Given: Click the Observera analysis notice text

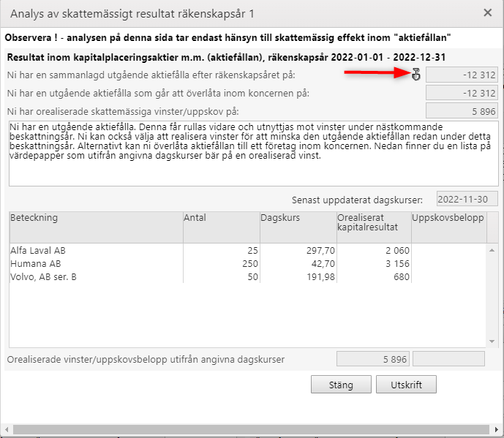Looking at the screenshot, I should [227, 37].
